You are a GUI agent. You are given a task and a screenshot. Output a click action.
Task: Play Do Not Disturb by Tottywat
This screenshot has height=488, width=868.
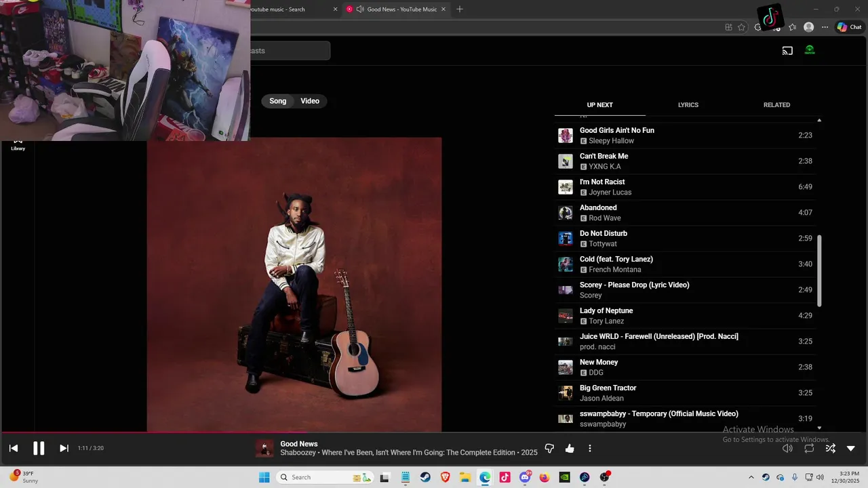tap(685, 239)
